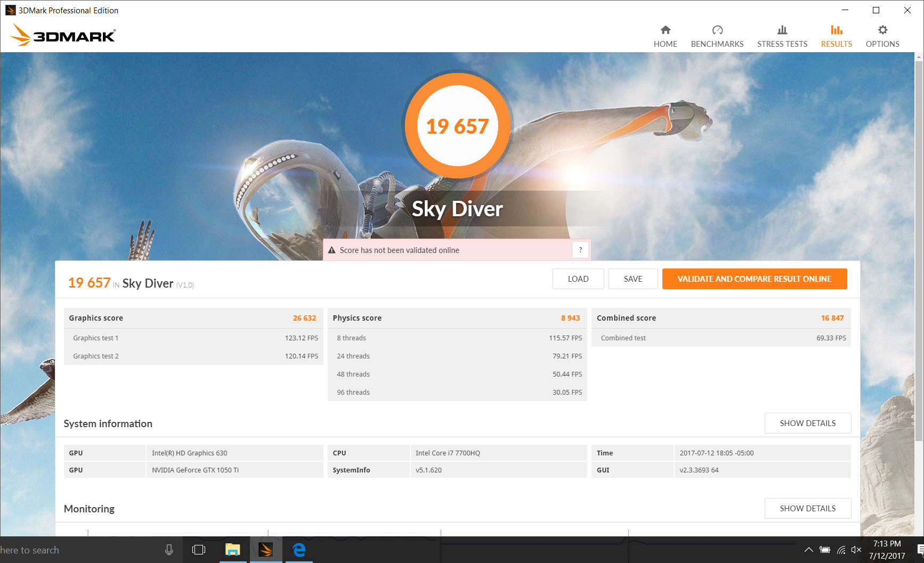Viewport: 924px width, 563px height.
Task: Click the Time value 2017-07-12 18:05
Action: [x=717, y=453]
